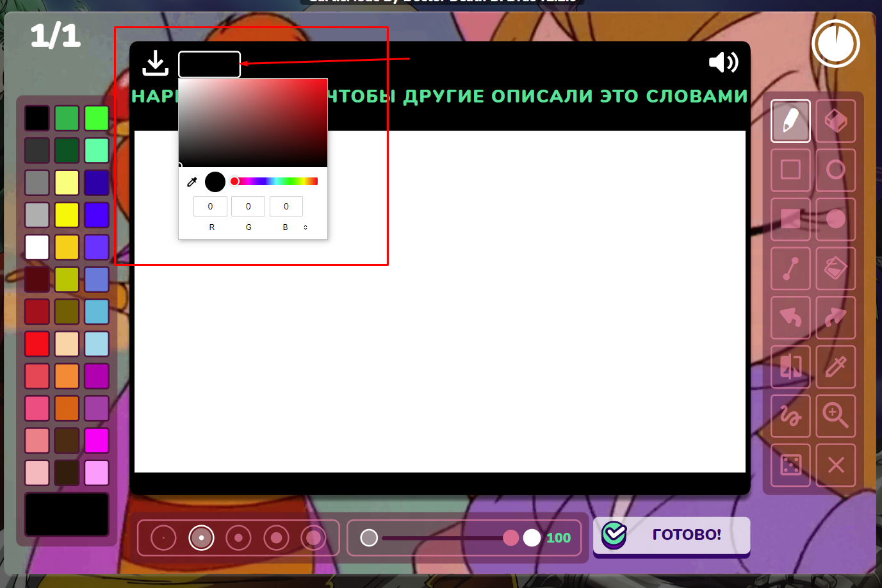Choose the squiggle curve tool

pyautogui.click(x=790, y=416)
